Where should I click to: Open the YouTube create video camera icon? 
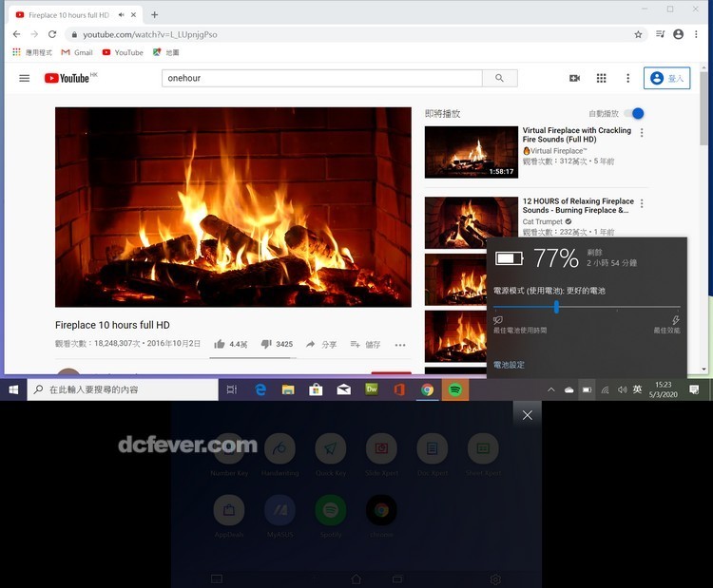pyautogui.click(x=574, y=78)
